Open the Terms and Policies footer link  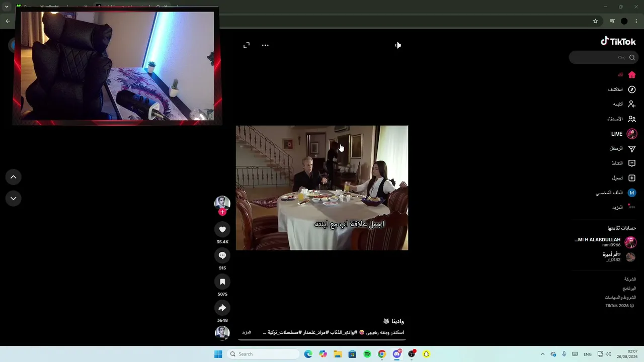coord(620,297)
